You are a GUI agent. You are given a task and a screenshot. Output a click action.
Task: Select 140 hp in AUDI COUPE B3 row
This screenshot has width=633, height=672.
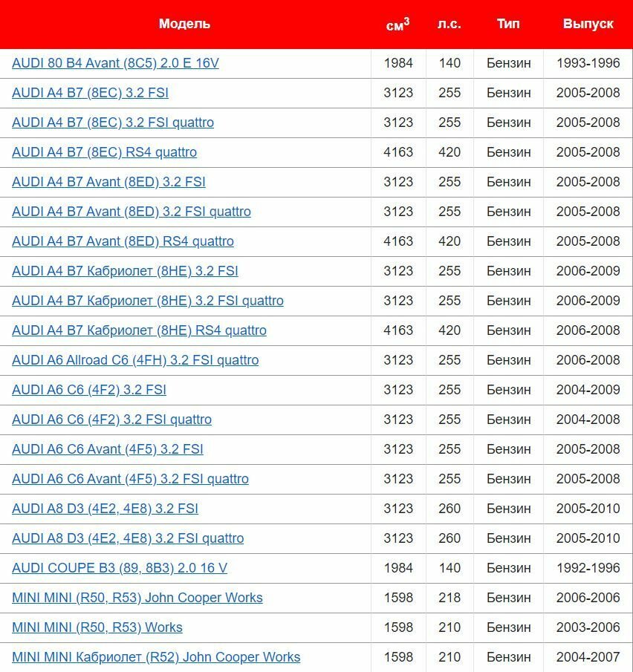[x=449, y=568]
